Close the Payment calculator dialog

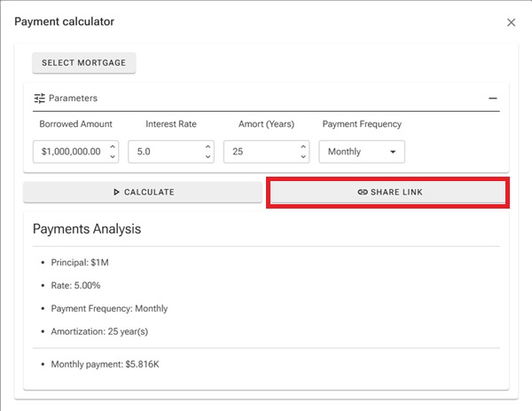click(511, 22)
